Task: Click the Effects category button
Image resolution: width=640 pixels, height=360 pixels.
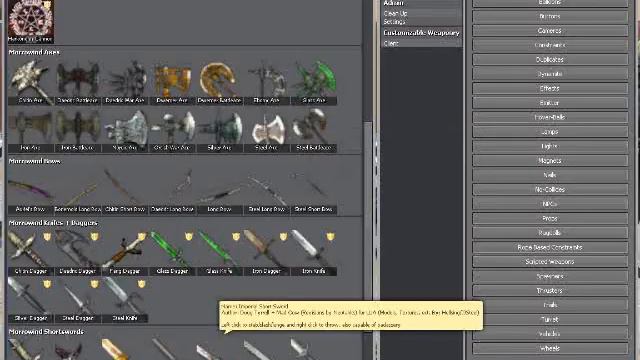Action: click(550, 89)
